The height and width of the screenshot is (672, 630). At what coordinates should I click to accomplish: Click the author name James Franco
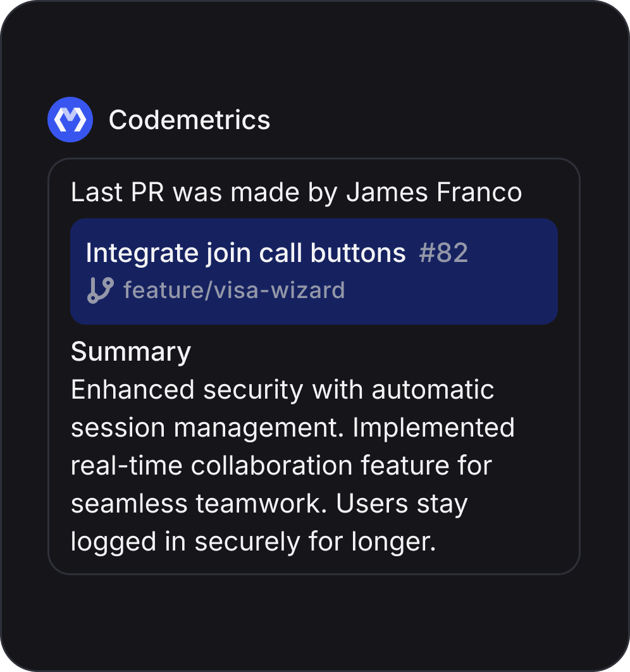pyautogui.click(x=434, y=192)
